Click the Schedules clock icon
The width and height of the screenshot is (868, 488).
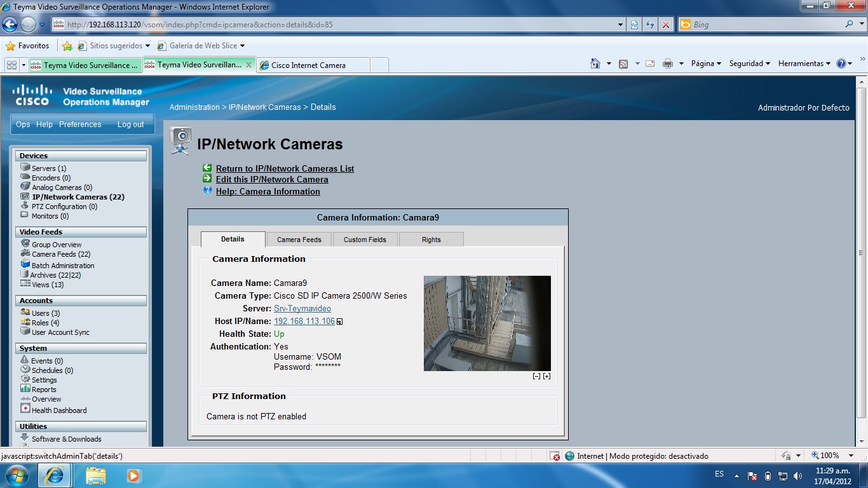coord(25,369)
